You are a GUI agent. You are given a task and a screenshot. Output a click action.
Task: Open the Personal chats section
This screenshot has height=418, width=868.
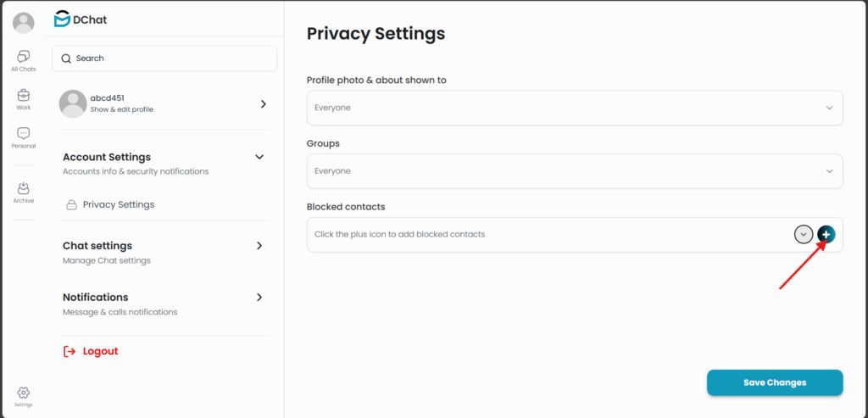24,137
